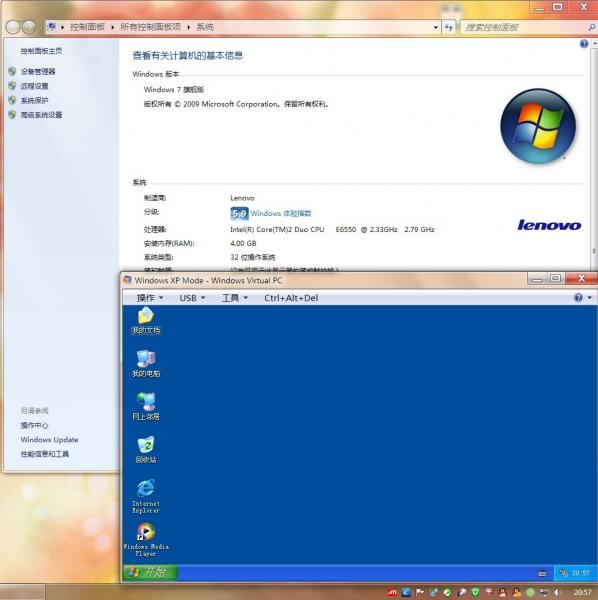Screen dimensions: 598x600
Task: Go to 控制面板 in the address breadcrumb
Action: pyautogui.click(x=87, y=27)
